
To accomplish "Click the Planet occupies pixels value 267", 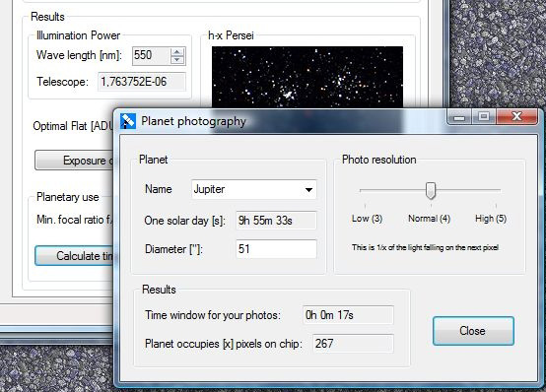I will [353, 344].
